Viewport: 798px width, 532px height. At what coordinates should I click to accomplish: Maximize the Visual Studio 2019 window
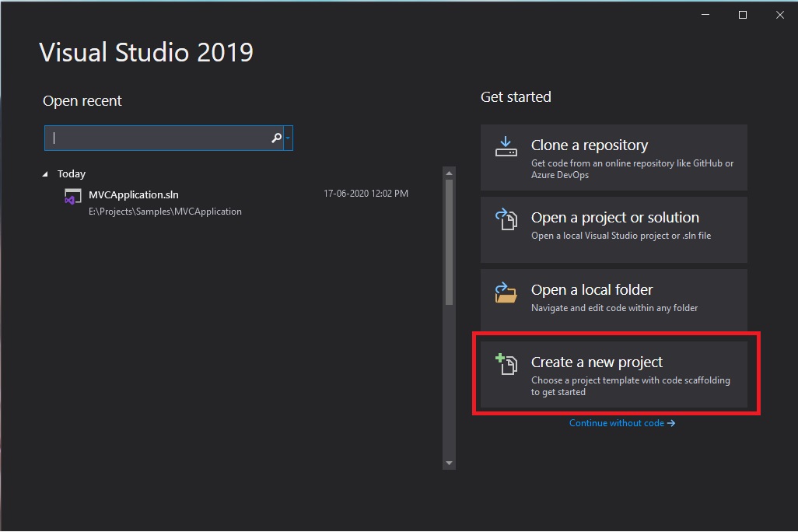743,15
